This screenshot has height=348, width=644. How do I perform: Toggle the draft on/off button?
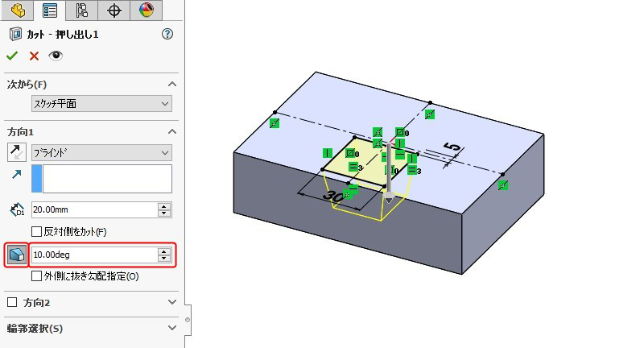pyautogui.click(x=16, y=255)
